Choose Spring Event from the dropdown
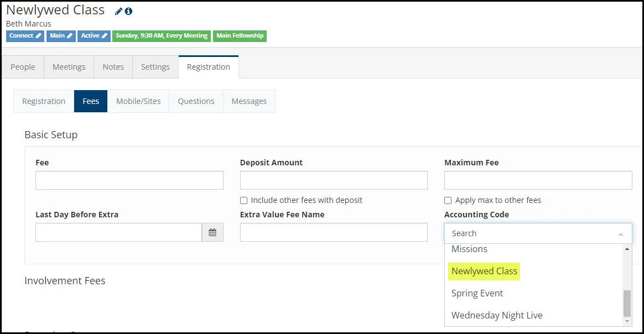The height and width of the screenshot is (334, 644). click(477, 293)
